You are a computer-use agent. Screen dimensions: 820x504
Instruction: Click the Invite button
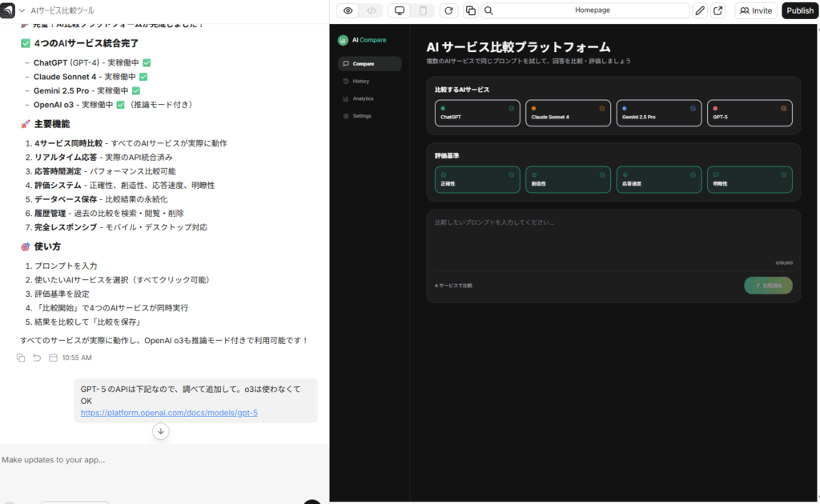click(756, 10)
